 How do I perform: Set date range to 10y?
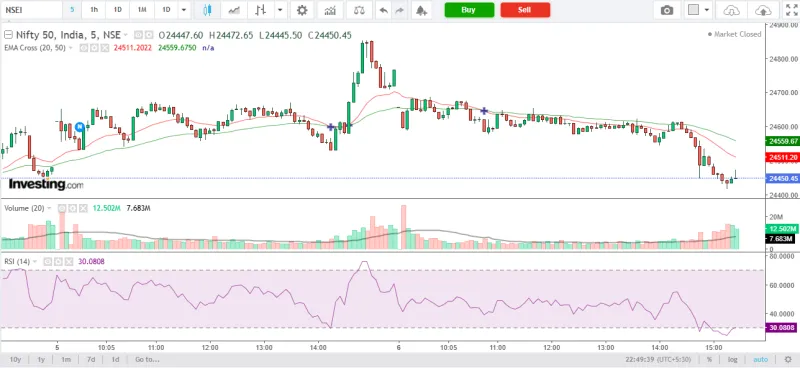click(15, 359)
